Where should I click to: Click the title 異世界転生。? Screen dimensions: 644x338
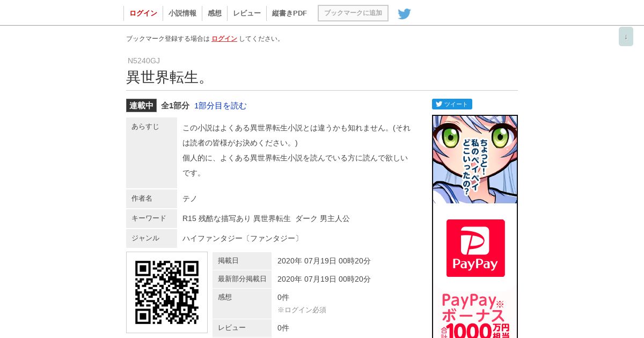click(166, 77)
